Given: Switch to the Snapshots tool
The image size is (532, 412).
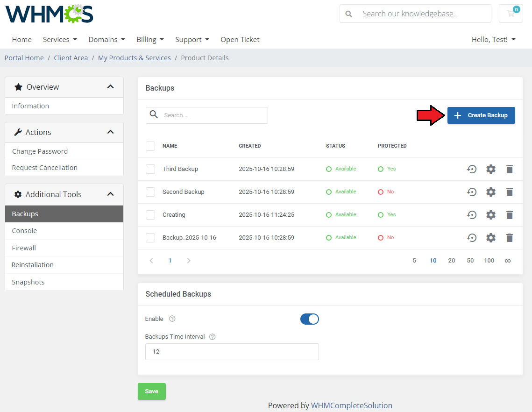Looking at the screenshot, I should pyautogui.click(x=29, y=282).
